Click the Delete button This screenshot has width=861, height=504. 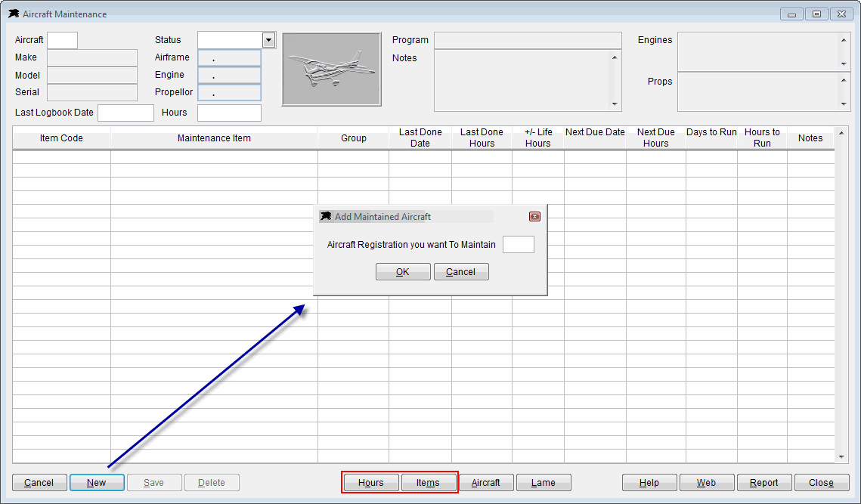[212, 483]
